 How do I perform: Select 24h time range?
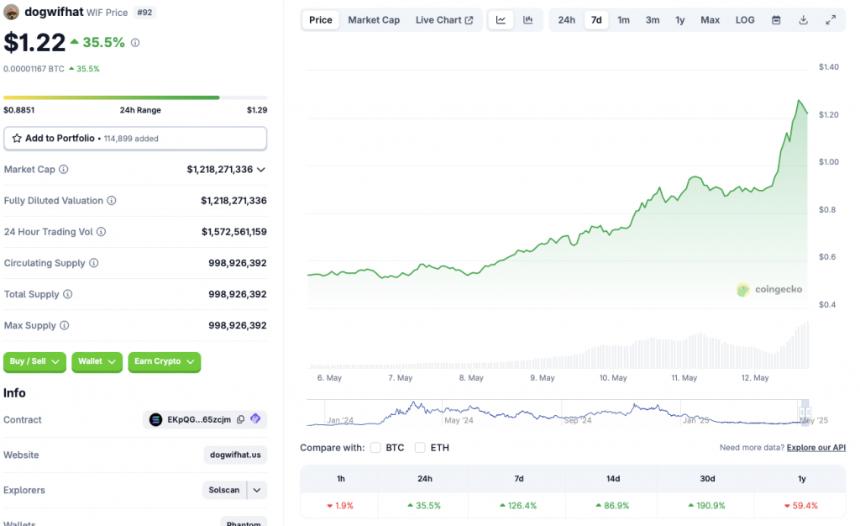click(x=567, y=20)
